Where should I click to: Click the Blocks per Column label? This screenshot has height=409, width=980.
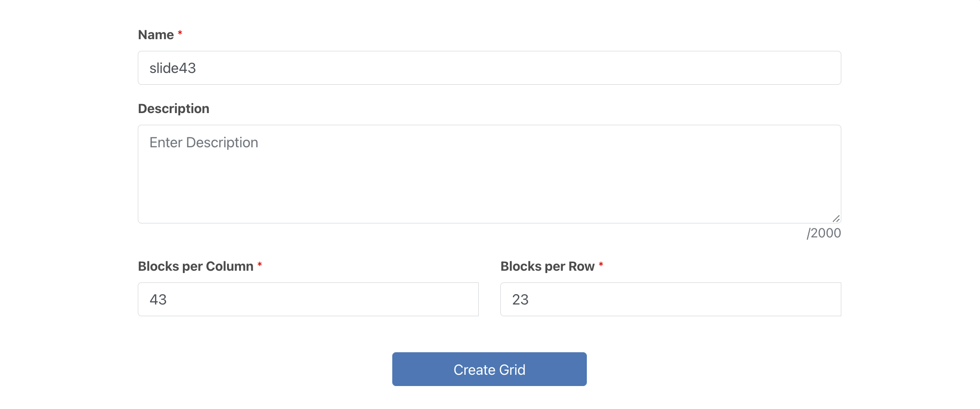(x=195, y=267)
